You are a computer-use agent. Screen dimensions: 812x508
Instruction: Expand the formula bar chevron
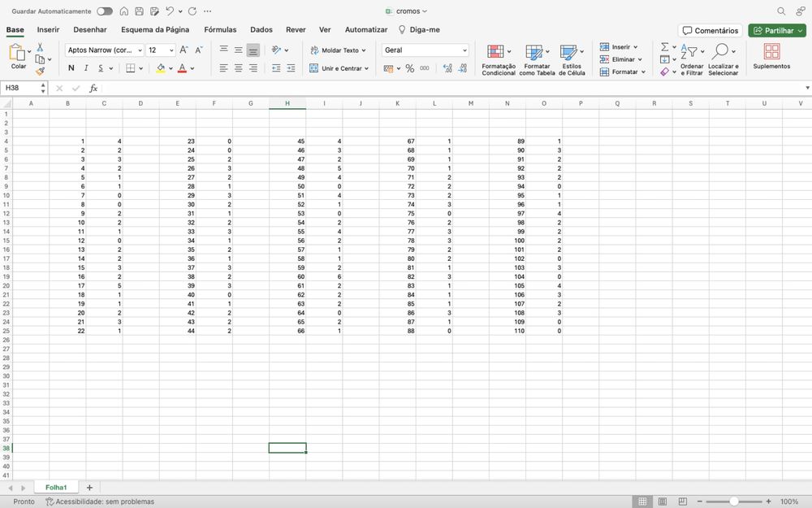[x=807, y=88]
